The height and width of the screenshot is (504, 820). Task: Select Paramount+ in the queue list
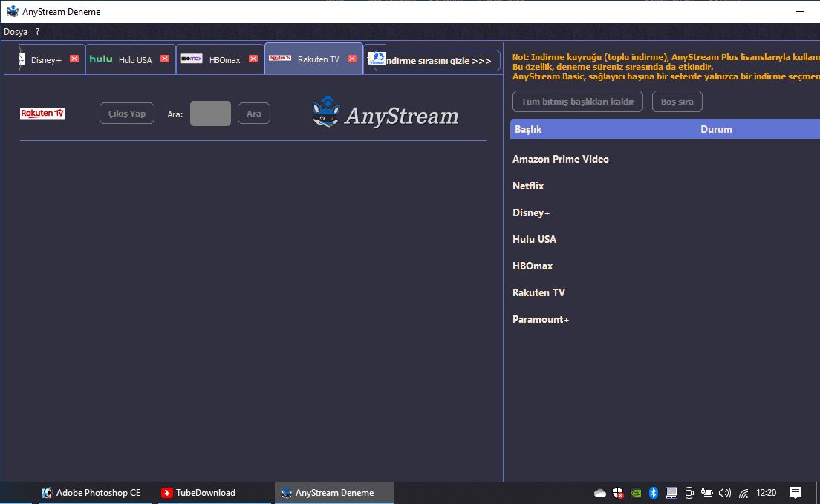pos(541,319)
